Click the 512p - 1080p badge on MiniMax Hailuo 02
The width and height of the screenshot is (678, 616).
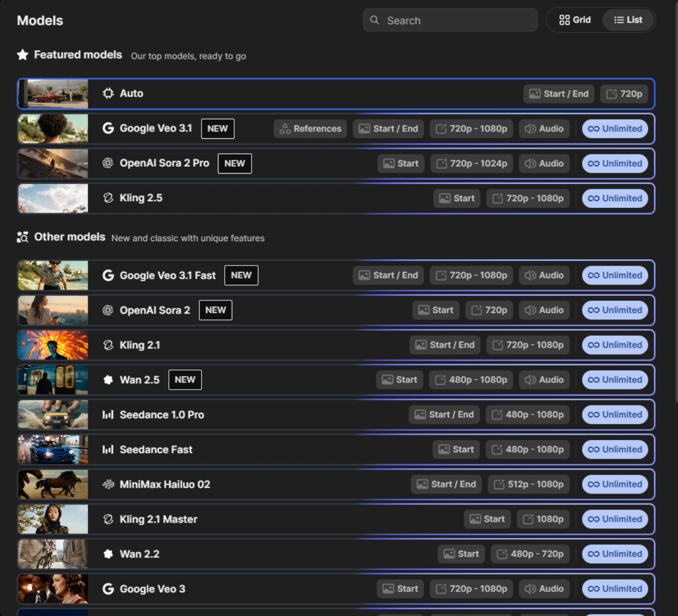click(529, 484)
